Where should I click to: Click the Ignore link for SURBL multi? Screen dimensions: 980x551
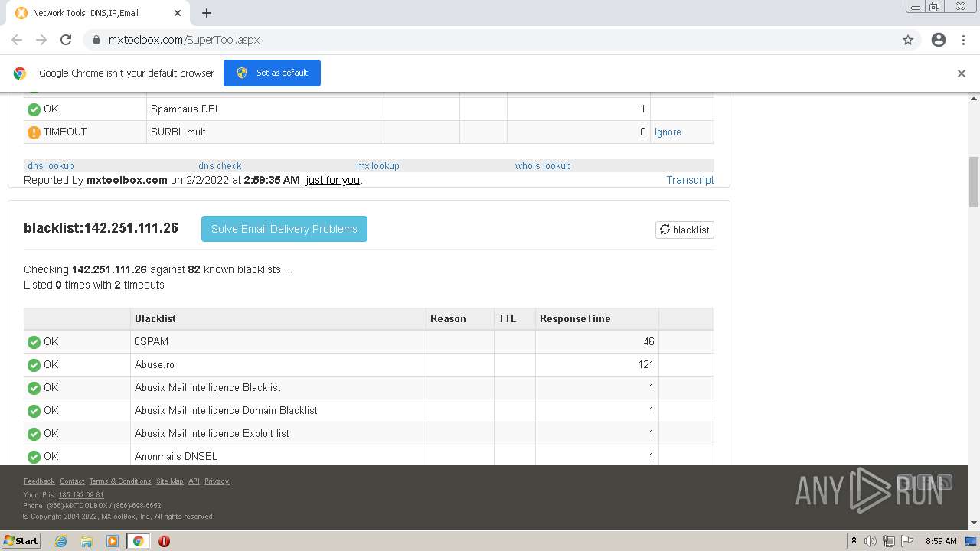668,132
